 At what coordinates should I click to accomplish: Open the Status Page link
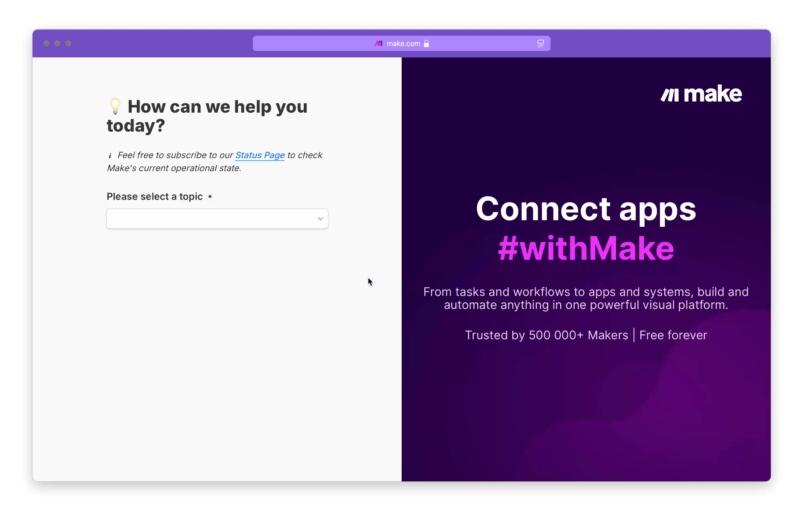tap(260, 155)
